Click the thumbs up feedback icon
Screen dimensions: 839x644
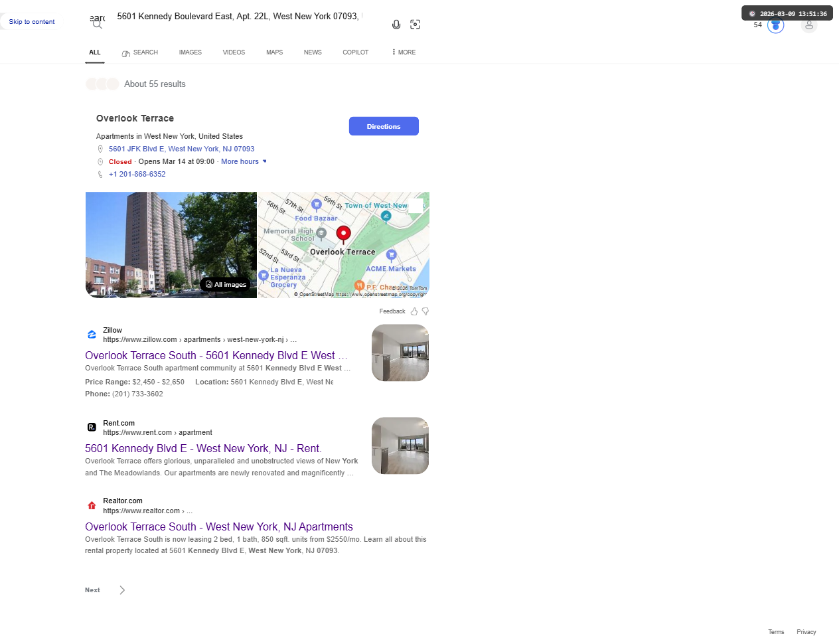(x=414, y=311)
